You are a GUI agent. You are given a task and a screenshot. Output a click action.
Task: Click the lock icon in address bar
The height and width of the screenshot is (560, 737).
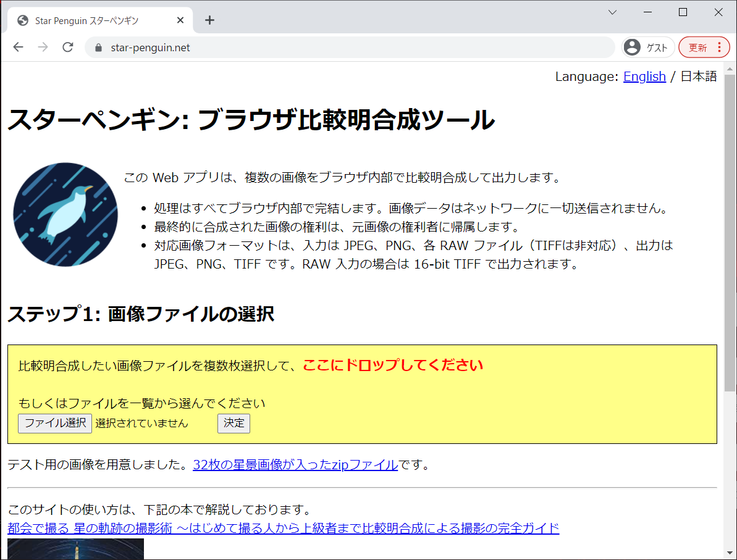pyautogui.click(x=98, y=48)
